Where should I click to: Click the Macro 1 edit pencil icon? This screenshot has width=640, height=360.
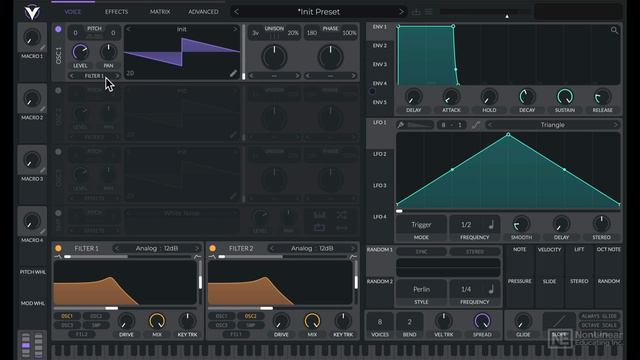[42, 48]
